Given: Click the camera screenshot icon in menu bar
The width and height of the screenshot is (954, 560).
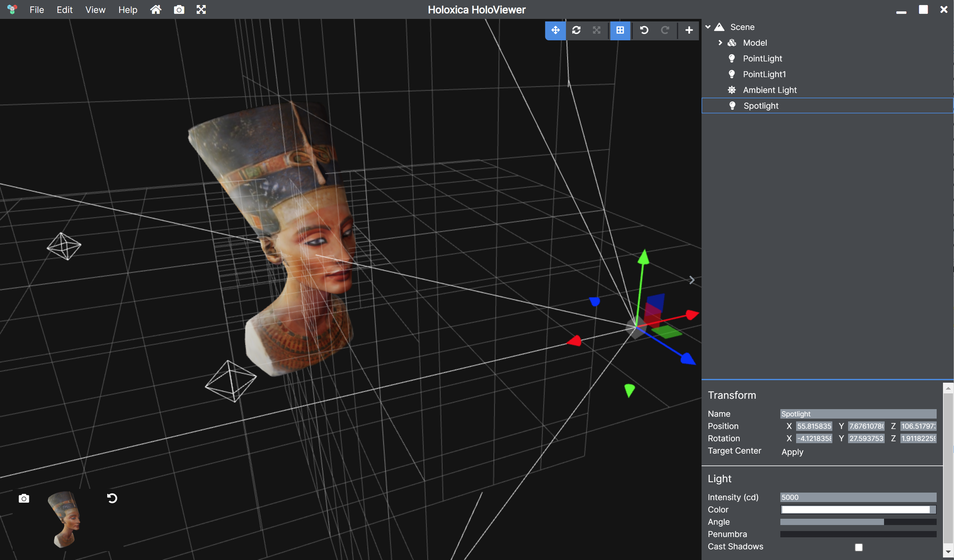Looking at the screenshot, I should pyautogui.click(x=179, y=10).
